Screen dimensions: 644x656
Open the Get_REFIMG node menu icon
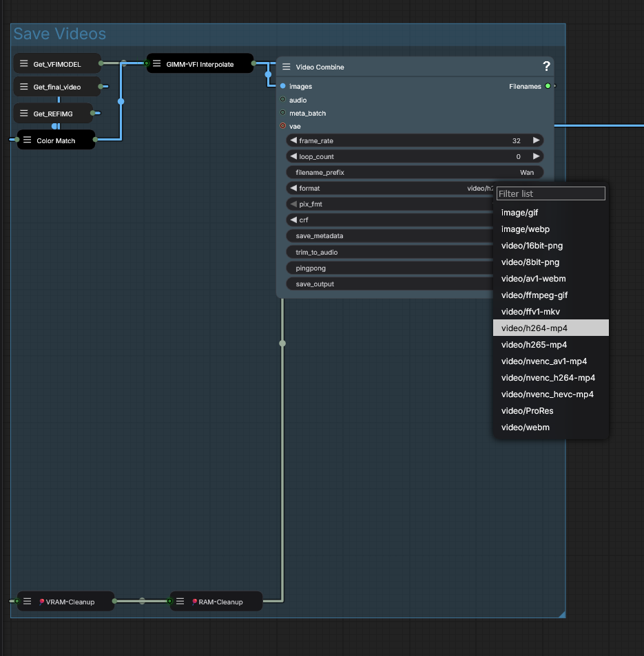click(x=24, y=114)
